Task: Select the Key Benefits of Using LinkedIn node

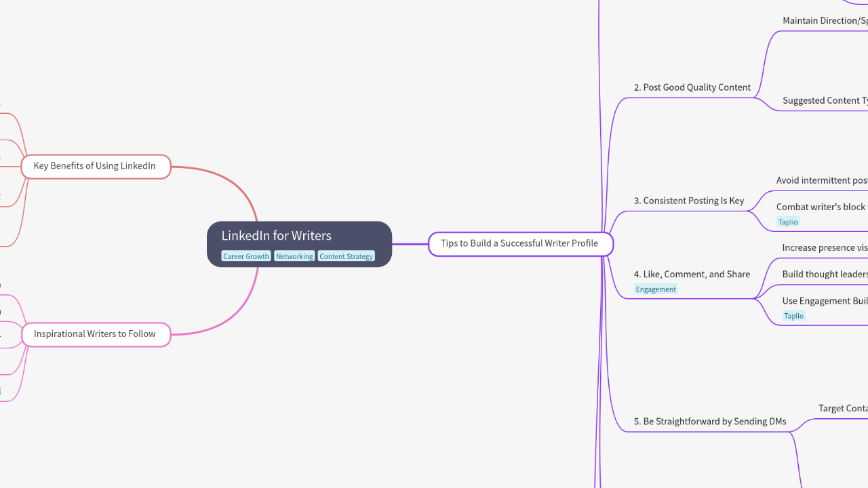Action: coord(96,165)
